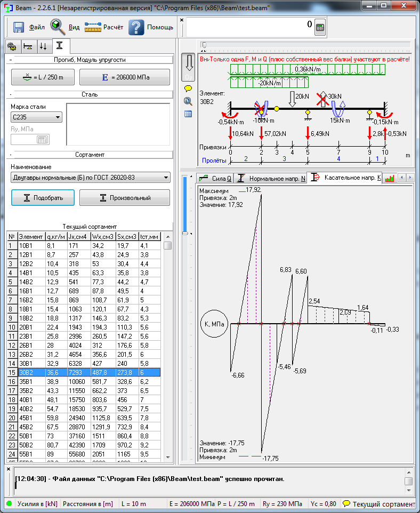Click the table grid icon beside diagram
The image size is (420, 513).
tap(188, 114)
